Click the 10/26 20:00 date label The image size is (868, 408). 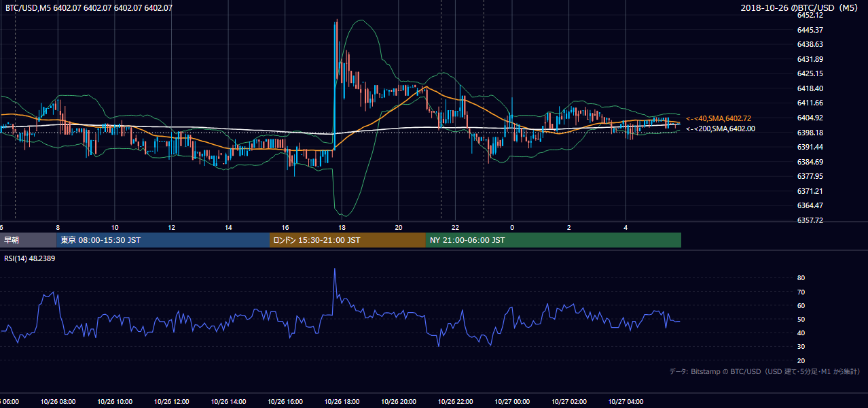coord(399,401)
